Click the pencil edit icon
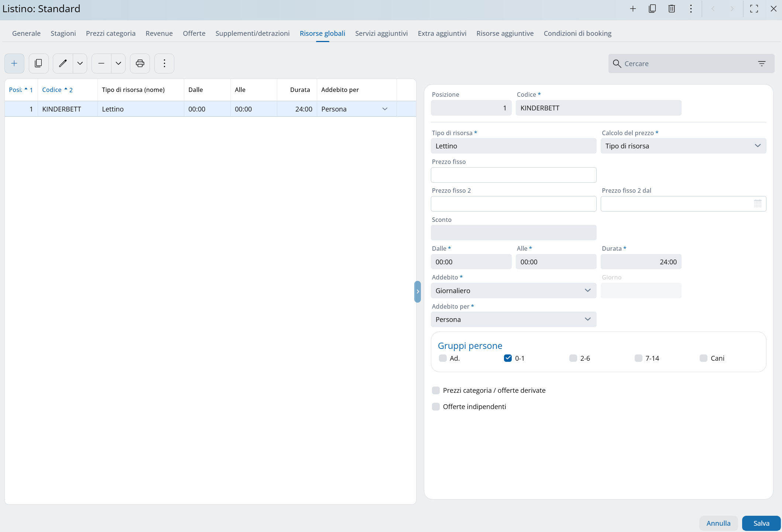The height and width of the screenshot is (532, 782). click(x=63, y=64)
